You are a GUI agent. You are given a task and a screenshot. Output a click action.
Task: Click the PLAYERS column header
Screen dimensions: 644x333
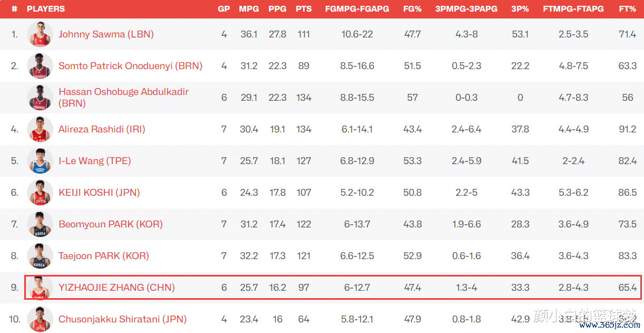tap(46, 9)
